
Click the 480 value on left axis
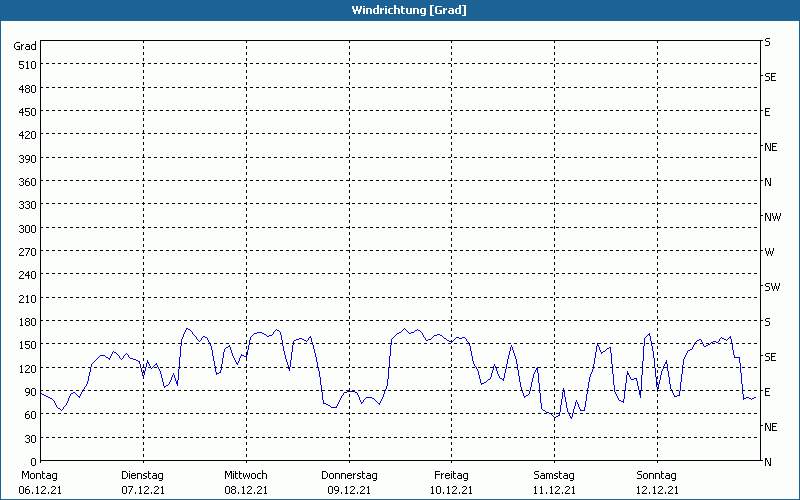(28, 89)
